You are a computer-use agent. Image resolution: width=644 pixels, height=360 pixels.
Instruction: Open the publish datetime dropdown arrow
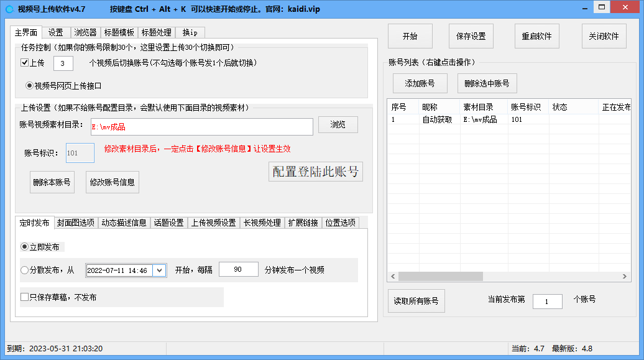click(x=159, y=270)
